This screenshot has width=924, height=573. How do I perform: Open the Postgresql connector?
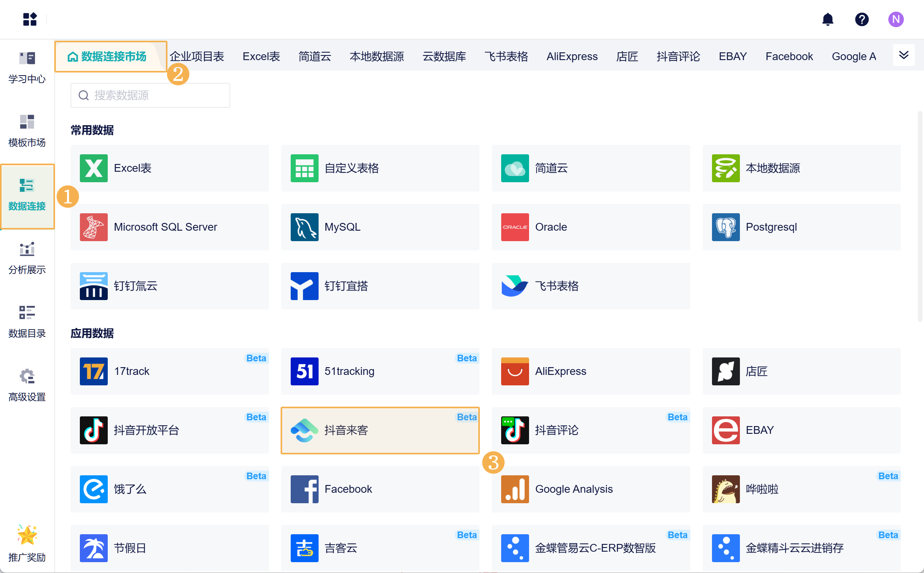click(802, 227)
